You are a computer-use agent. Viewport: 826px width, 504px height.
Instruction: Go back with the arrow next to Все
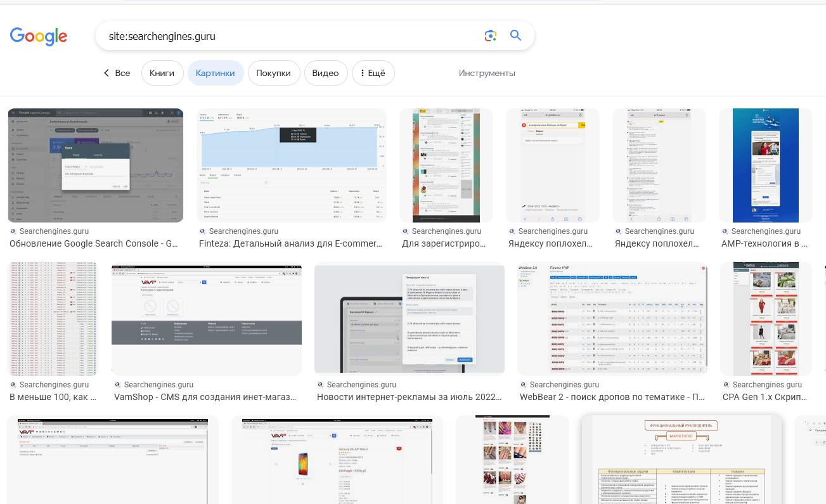106,73
